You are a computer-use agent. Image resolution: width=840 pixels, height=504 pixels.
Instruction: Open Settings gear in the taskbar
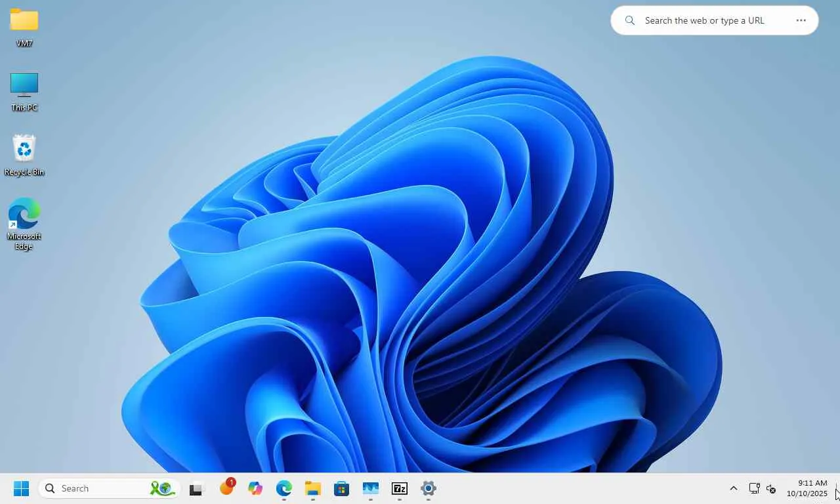point(429,488)
